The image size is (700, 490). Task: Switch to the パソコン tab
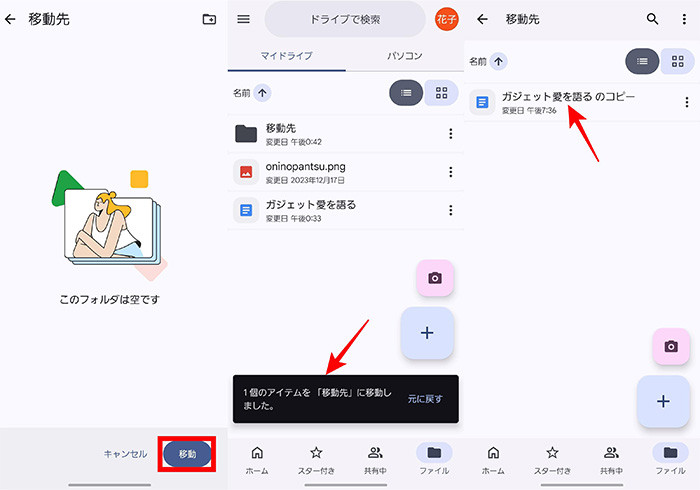[404, 56]
